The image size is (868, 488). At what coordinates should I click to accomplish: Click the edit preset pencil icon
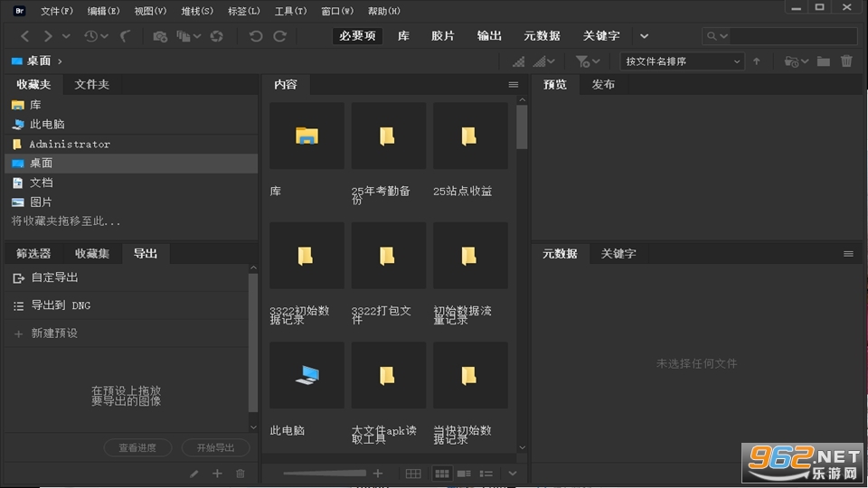coord(193,474)
